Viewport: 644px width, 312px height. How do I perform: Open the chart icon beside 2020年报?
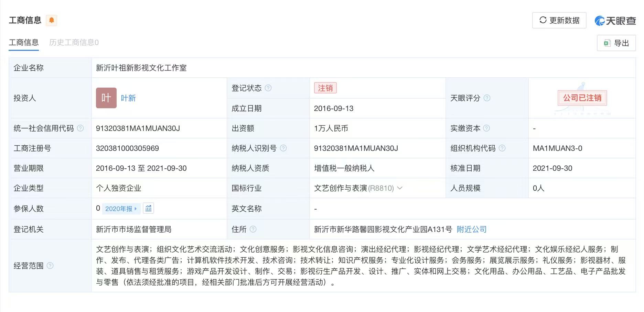[148, 208]
